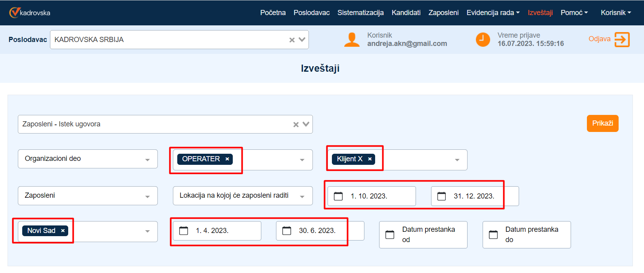Clear the KADROVSKA SRBIJA employer selection
The image size is (644, 273).
(x=292, y=40)
